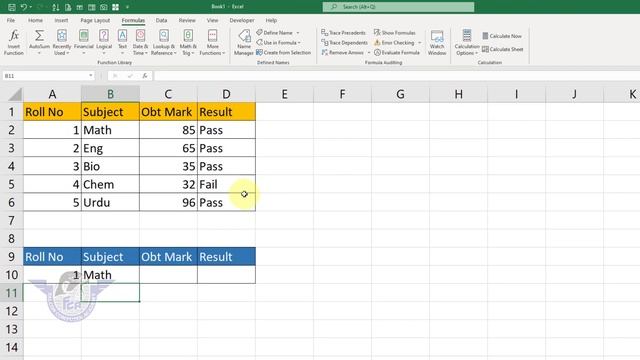Viewport: 640px width, 360px height.
Task: Open the Name Manager
Action: click(244, 42)
